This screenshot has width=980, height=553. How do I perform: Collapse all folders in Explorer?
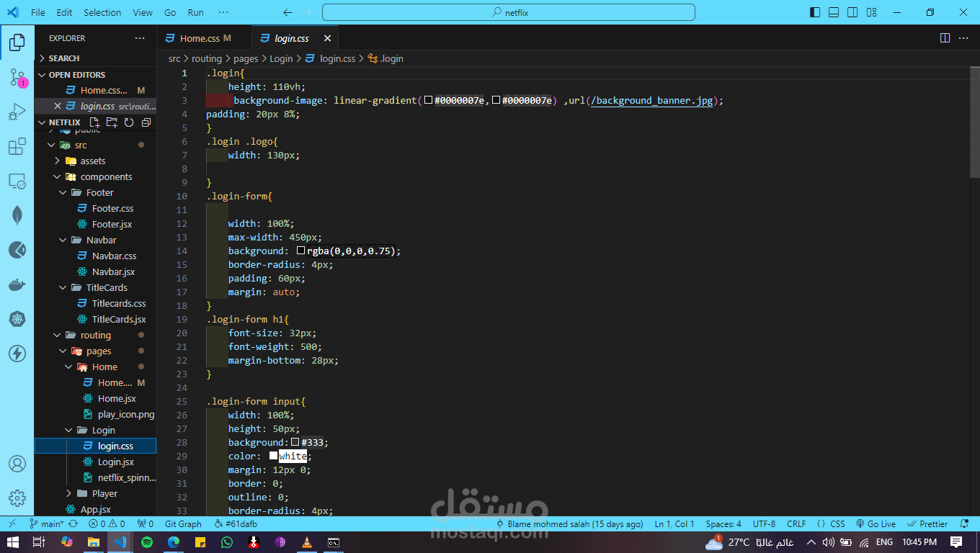(x=146, y=122)
